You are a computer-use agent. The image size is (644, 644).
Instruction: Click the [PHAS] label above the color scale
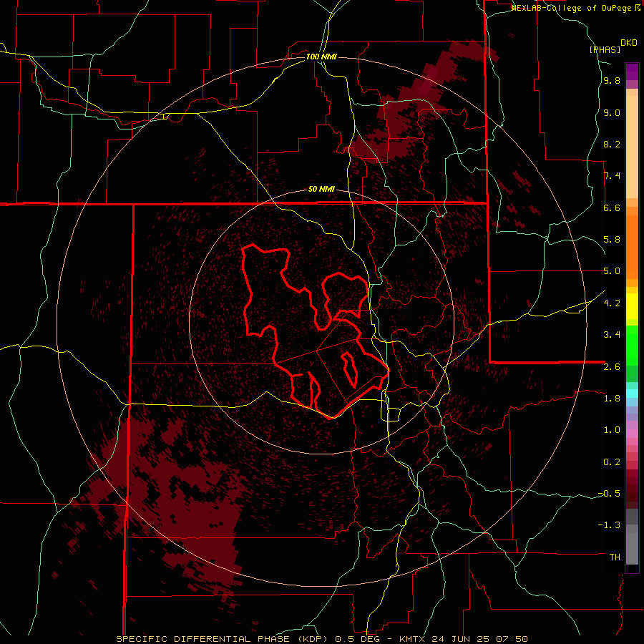(605, 49)
